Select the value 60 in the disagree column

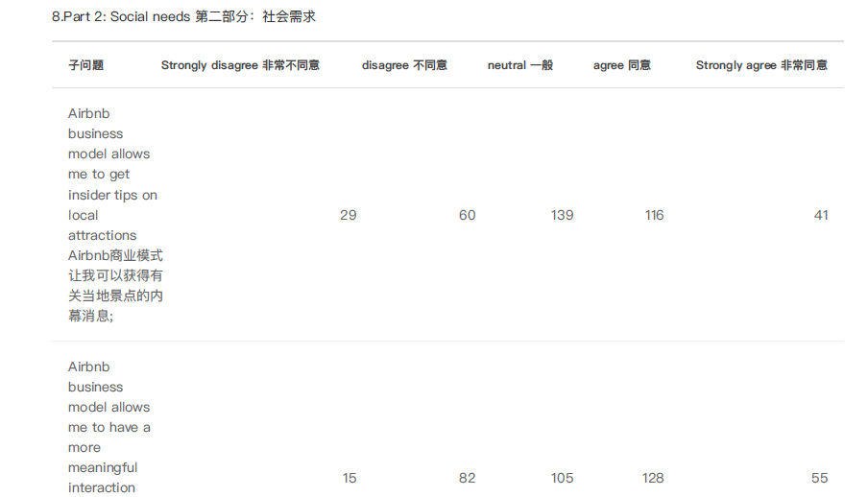point(467,215)
